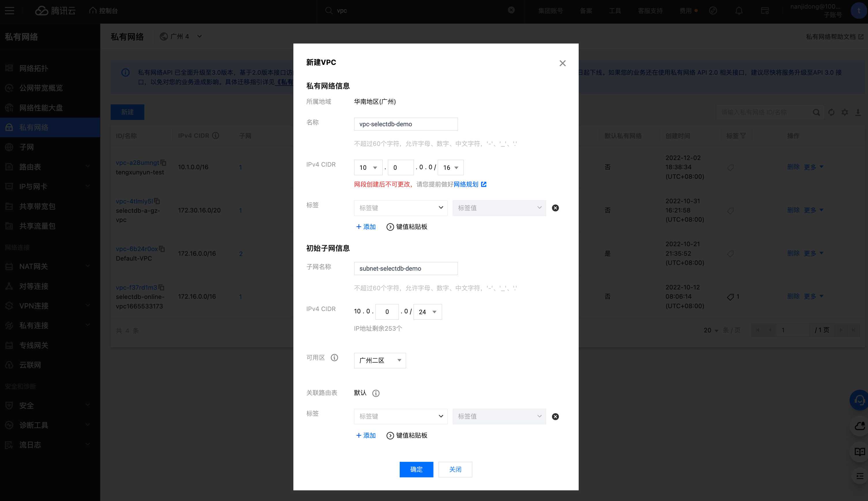868x501 pixels.
Task: Open 更多 for Default-VPC row
Action: coord(813,253)
